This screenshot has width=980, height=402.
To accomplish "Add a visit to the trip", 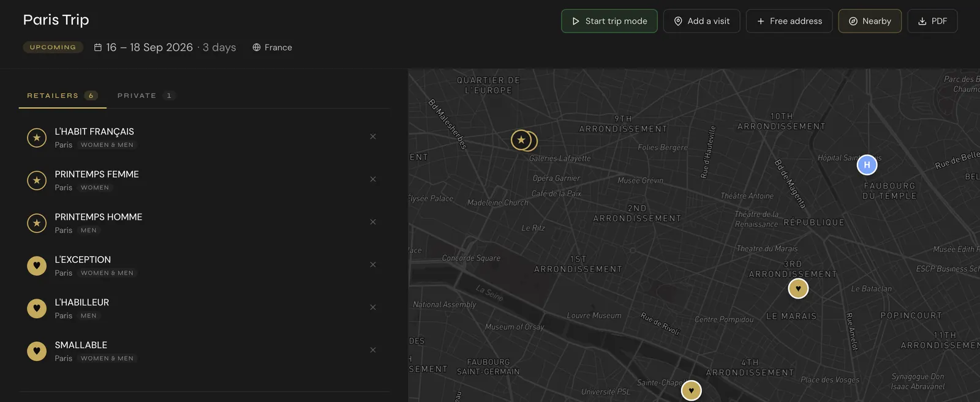I will [x=701, y=21].
